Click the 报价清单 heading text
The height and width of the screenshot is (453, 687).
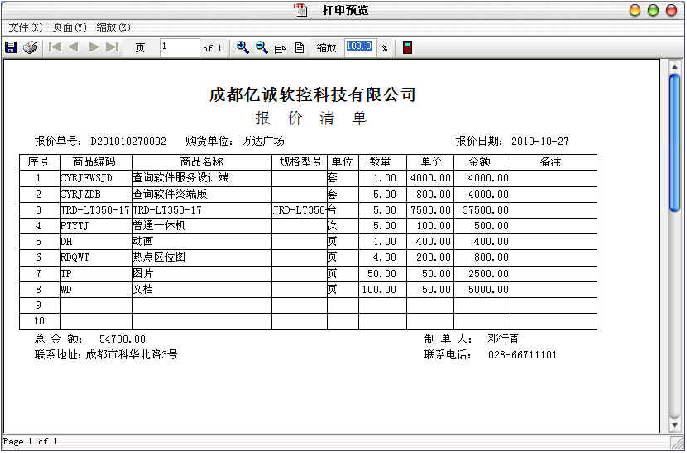point(311,118)
